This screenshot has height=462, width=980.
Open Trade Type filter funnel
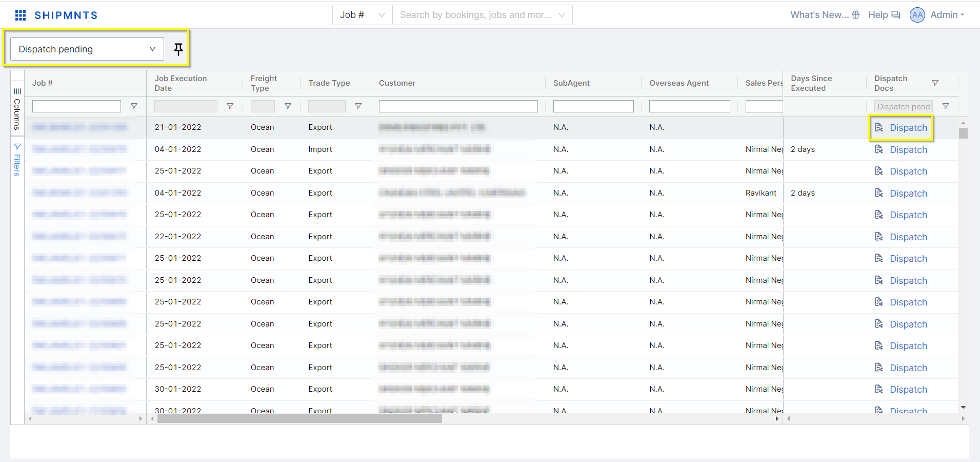click(x=358, y=106)
